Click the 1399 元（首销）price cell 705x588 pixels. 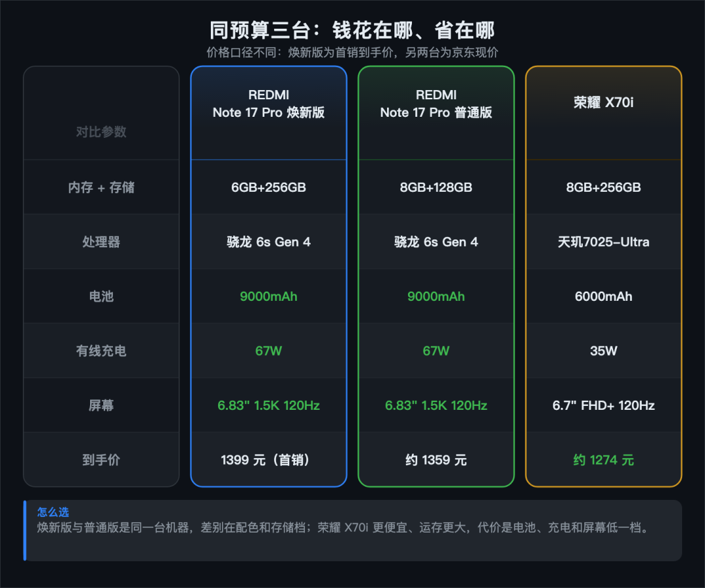(x=268, y=460)
